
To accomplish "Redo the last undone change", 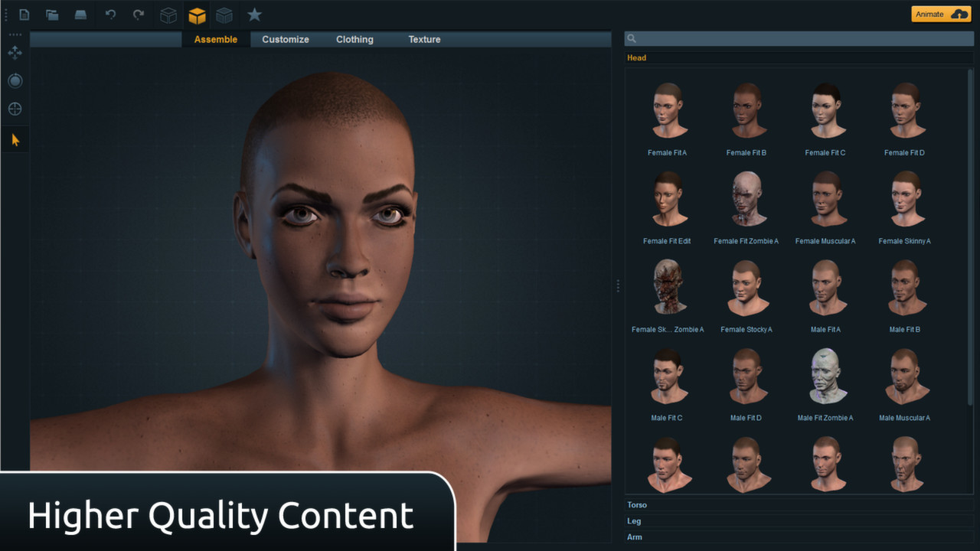I will click(139, 14).
